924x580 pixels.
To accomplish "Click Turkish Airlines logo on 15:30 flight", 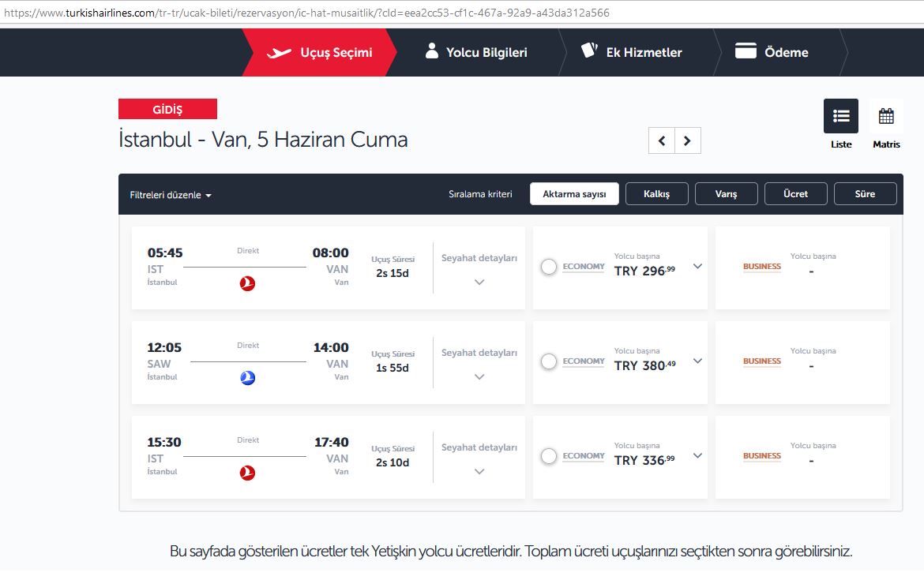I will [247, 473].
